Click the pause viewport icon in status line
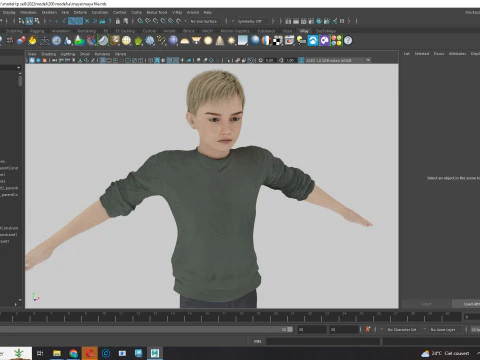 pos(342,21)
